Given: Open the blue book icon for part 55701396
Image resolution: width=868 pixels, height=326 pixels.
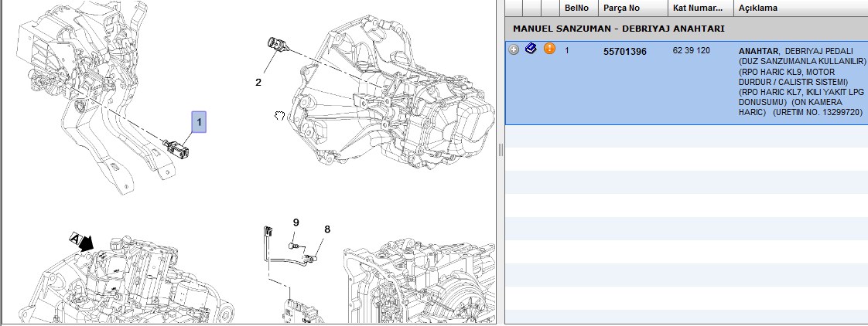Looking at the screenshot, I should pos(531,49).
